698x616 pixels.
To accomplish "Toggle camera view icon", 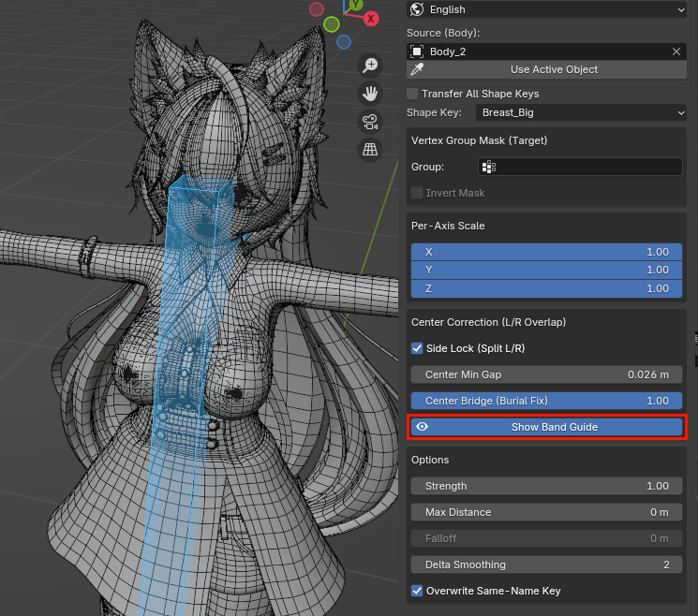I will pos(370,122).
